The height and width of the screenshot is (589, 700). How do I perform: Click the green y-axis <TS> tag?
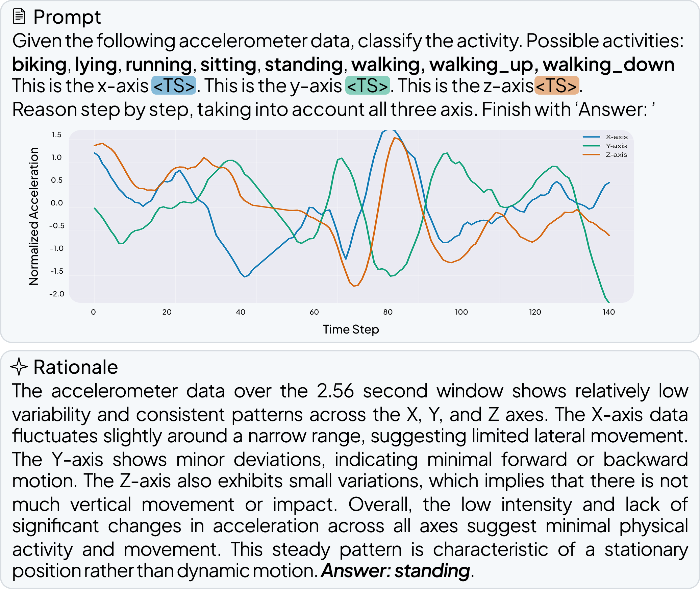pos(368,85)
